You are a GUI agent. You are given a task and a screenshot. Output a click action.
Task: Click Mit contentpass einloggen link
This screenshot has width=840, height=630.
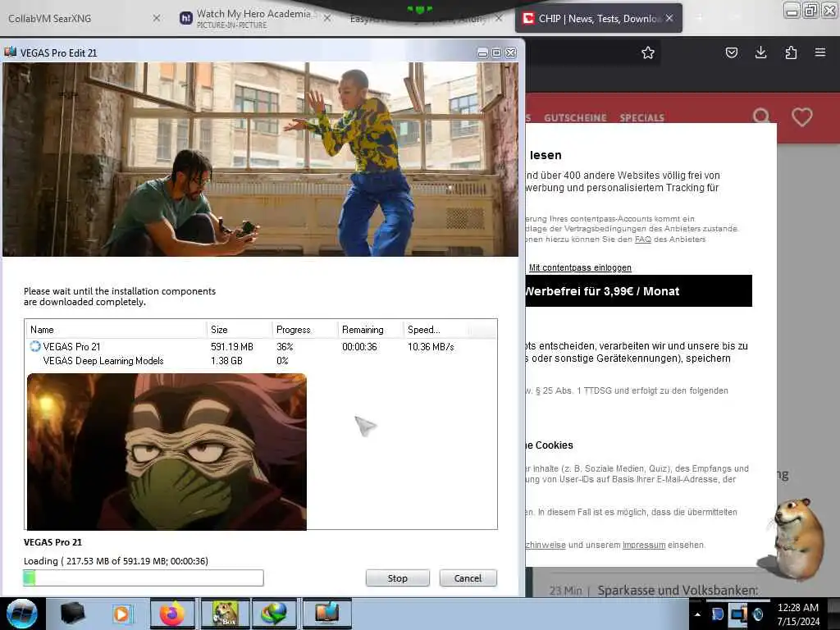pyautogui.click(x=580, y=268)
